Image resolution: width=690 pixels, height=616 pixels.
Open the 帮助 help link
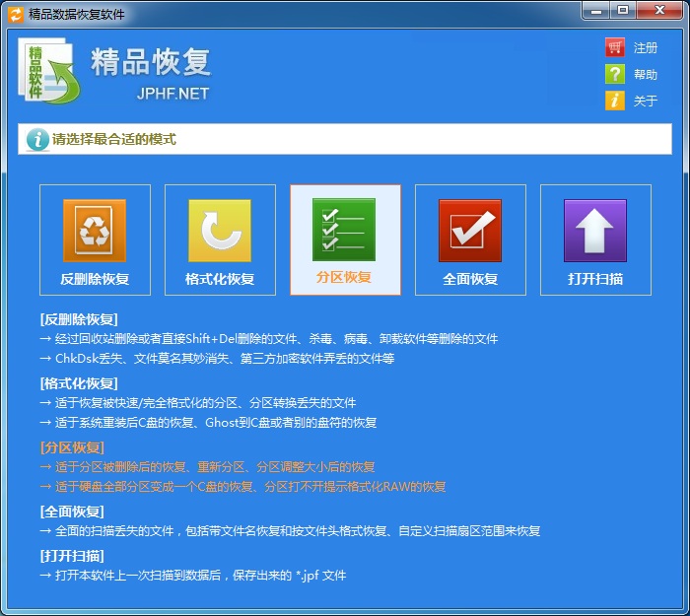[x=645, y=74]
